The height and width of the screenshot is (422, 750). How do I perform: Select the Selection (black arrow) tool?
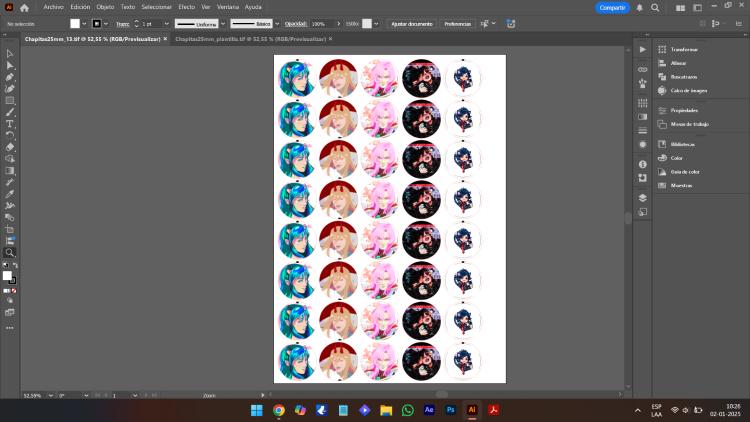click(x=10, y=54)
